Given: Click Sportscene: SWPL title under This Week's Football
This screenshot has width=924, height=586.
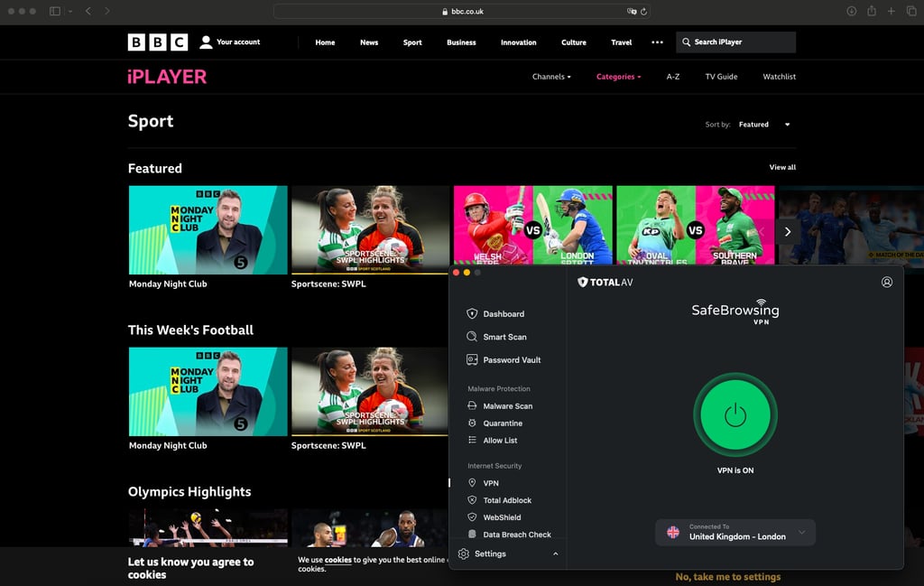Looking at the screenshot, I should tap(328, 446).
